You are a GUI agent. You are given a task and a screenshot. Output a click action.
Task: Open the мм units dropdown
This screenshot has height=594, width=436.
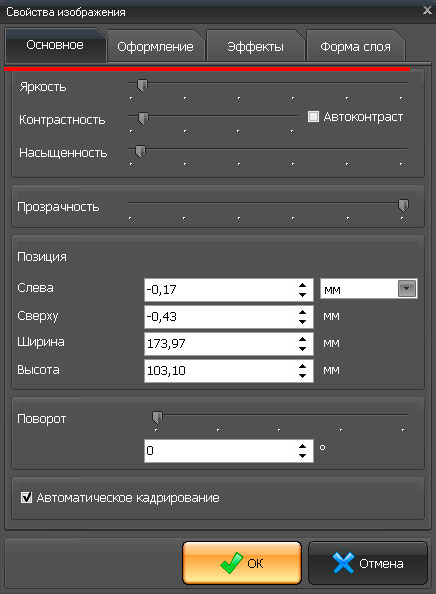407,289
